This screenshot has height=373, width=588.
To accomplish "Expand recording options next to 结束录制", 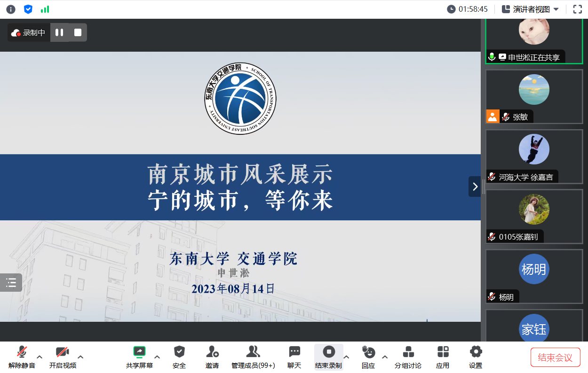I will 346,357.
